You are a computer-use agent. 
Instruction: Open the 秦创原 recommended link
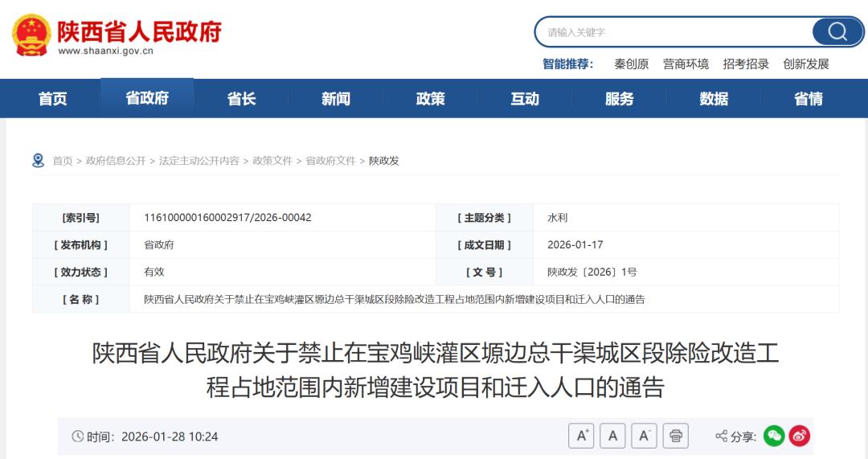coord(631,64)
